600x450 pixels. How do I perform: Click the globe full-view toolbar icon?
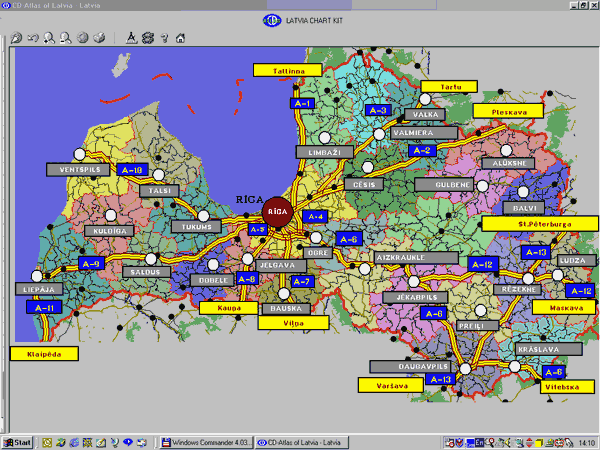[x=83, y=38]
